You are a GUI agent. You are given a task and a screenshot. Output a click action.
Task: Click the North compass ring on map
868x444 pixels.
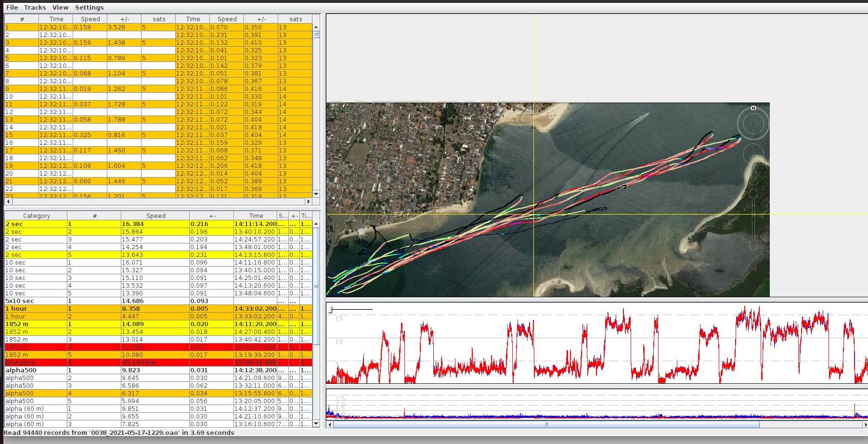click(753, 123)
